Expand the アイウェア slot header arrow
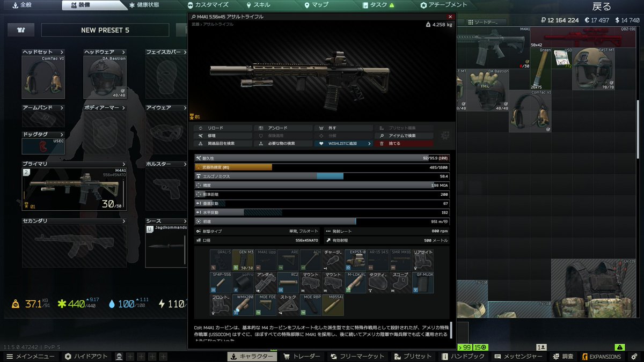This screenshot has width=644, height=362. tap(186, 108)
